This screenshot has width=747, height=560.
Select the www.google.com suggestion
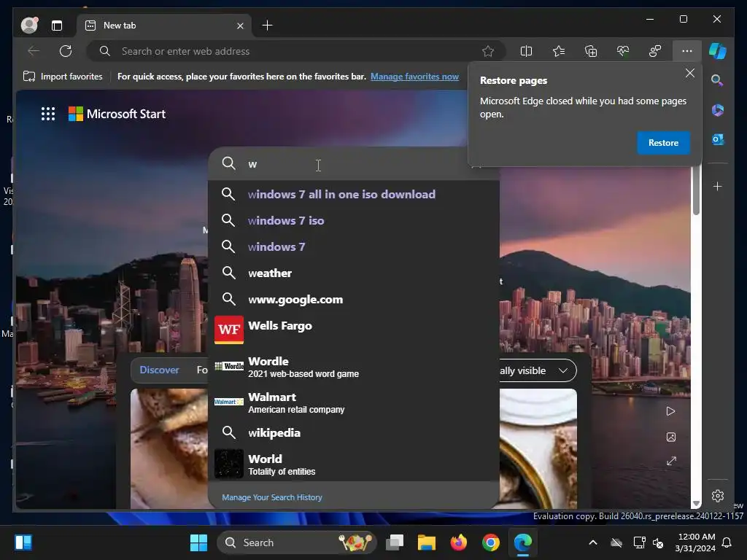354,299
